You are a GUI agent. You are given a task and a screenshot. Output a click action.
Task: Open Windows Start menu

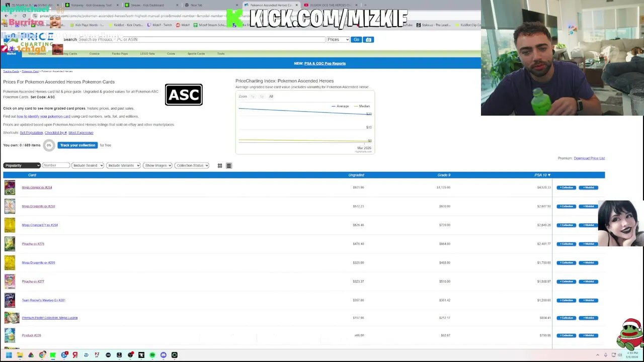tap(9, 355)
